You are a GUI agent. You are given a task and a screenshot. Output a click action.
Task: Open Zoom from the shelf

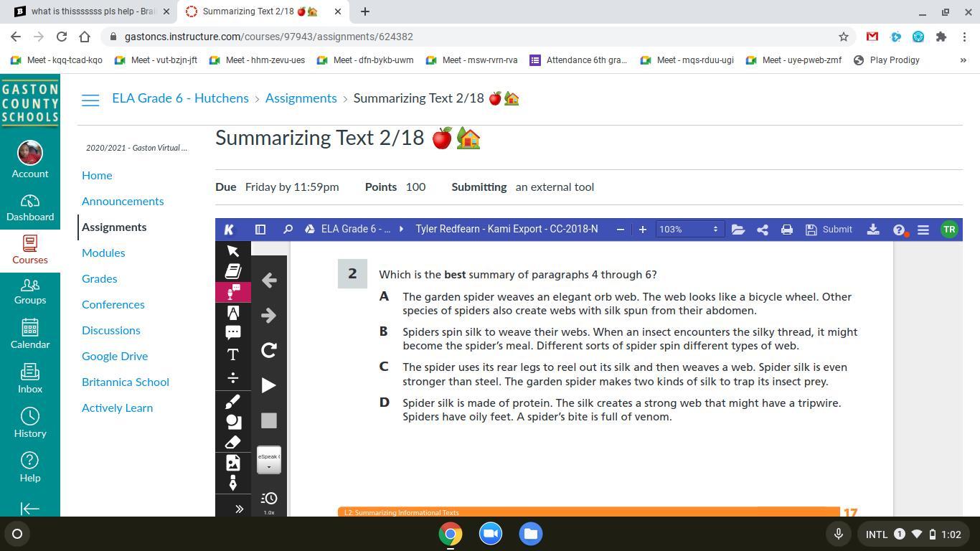(x=491, y=534)
